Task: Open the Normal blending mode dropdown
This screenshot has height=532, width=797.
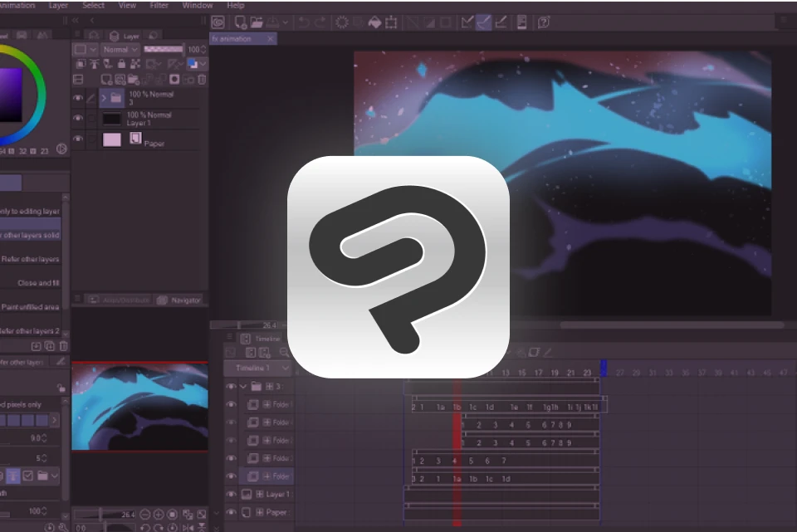Action: coord(120,49)
